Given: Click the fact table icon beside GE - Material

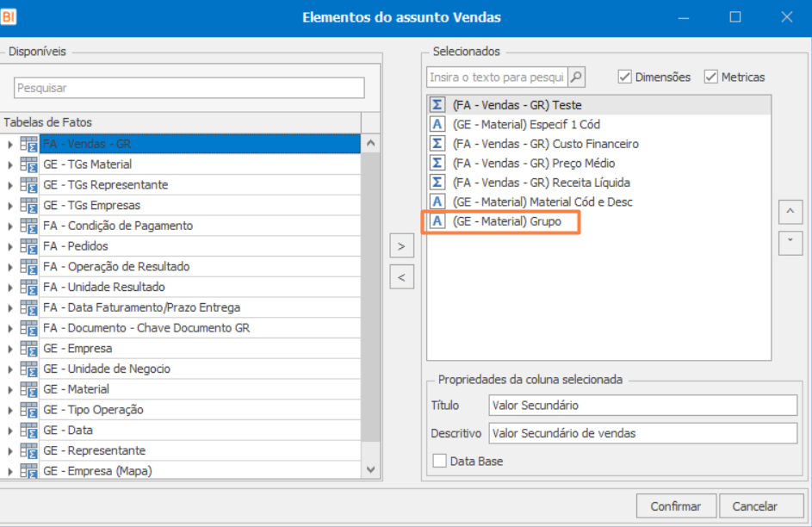Looking at the screenshot, I should 28,389.
